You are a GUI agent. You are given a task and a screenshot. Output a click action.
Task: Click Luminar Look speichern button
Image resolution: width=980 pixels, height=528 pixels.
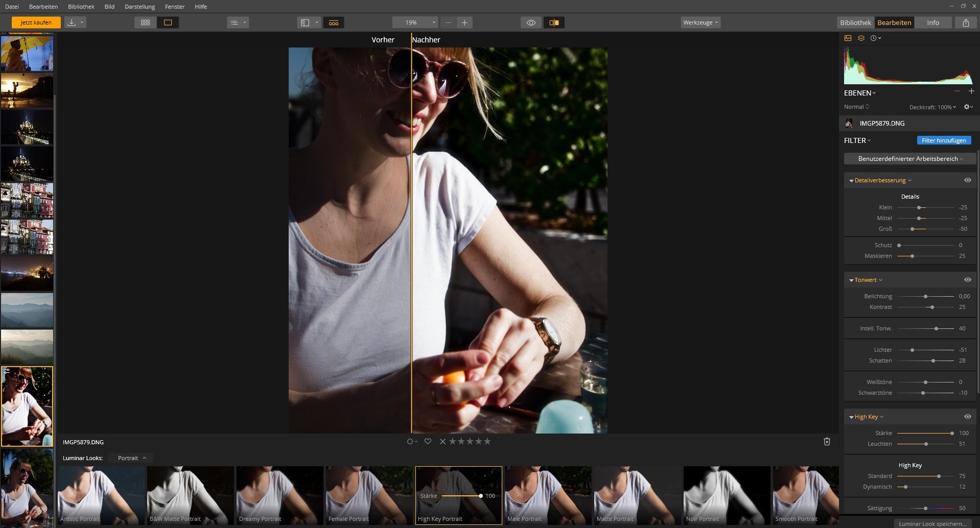932,523
